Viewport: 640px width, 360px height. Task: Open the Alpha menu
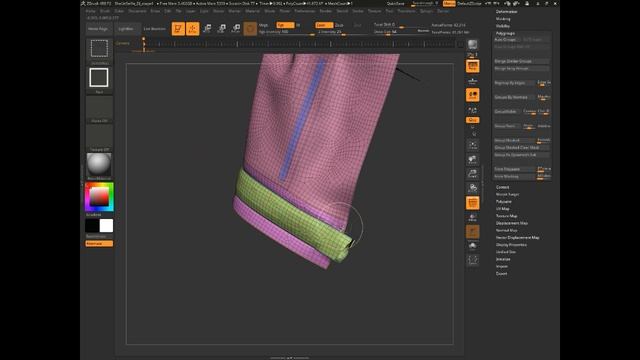(91, 11)
